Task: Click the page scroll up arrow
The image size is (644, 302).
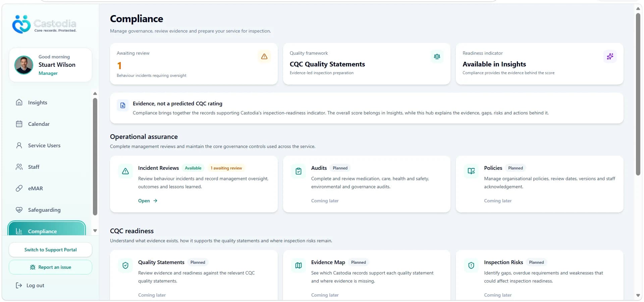Action: click(x=638, y=9)
